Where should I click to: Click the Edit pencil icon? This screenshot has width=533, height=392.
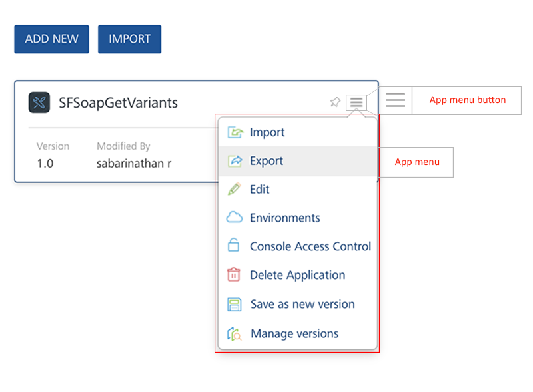[x=235, y=189]
